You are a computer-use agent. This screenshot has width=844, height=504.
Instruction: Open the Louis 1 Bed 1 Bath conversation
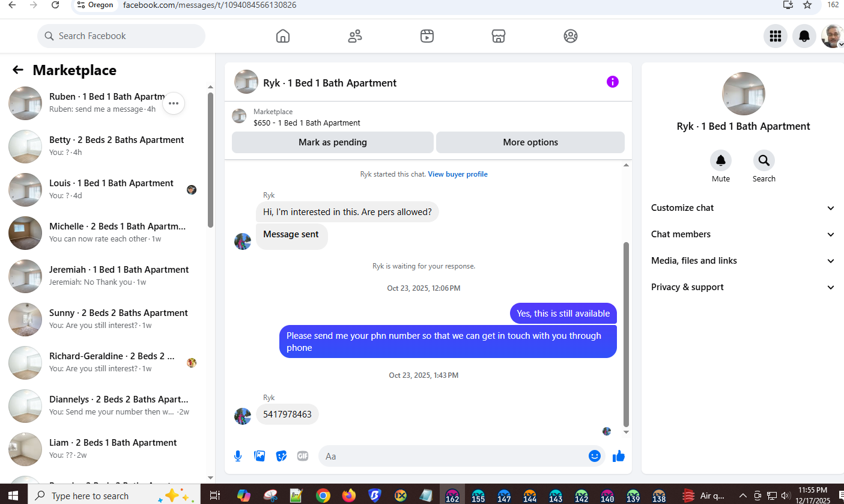coord(105,190)
